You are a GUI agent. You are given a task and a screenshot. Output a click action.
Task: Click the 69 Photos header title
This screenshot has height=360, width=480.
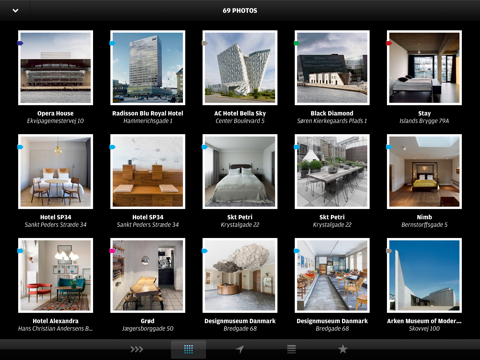coord(240,11)
